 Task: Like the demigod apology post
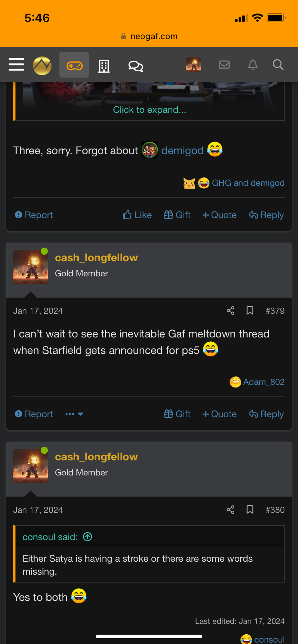(137, 215)
